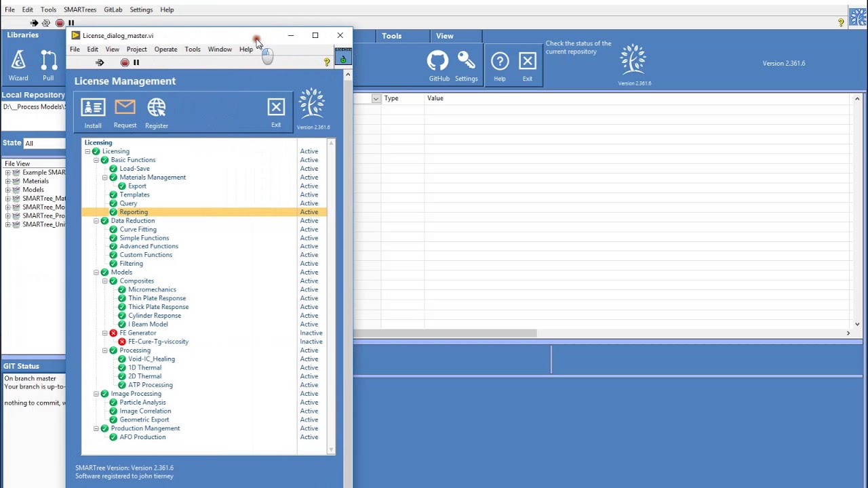The height and width of the screenshot is (488, 868).
Task: Click the Install license icon
Action: coord(93,108)
